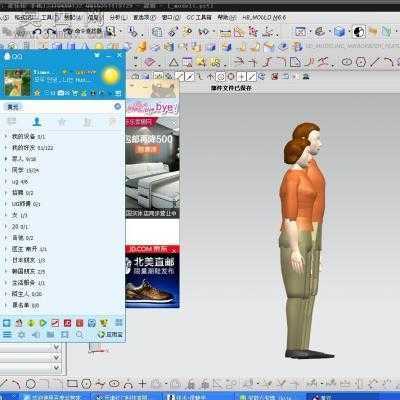400x400 pixels.
Task: Switch to QQ star tab
Action: [x=62, y=122]
